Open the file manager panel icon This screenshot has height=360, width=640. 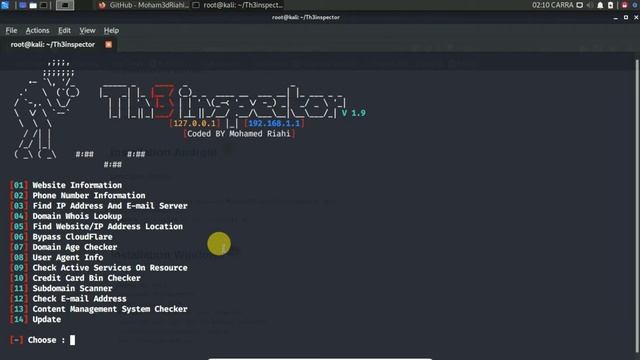point(33,5)
